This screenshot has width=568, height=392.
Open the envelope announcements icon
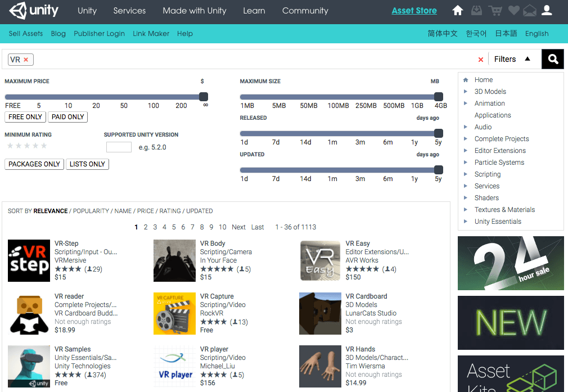click(x=530, y=11)
